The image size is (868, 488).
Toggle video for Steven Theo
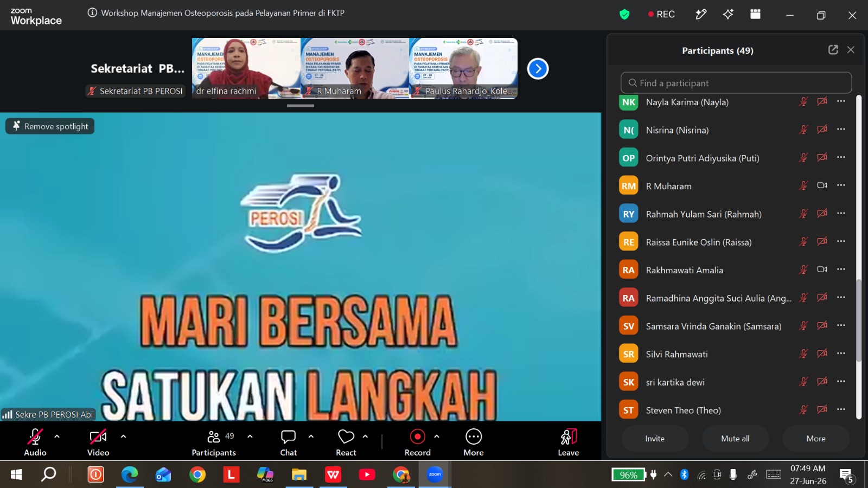[822, 410]
